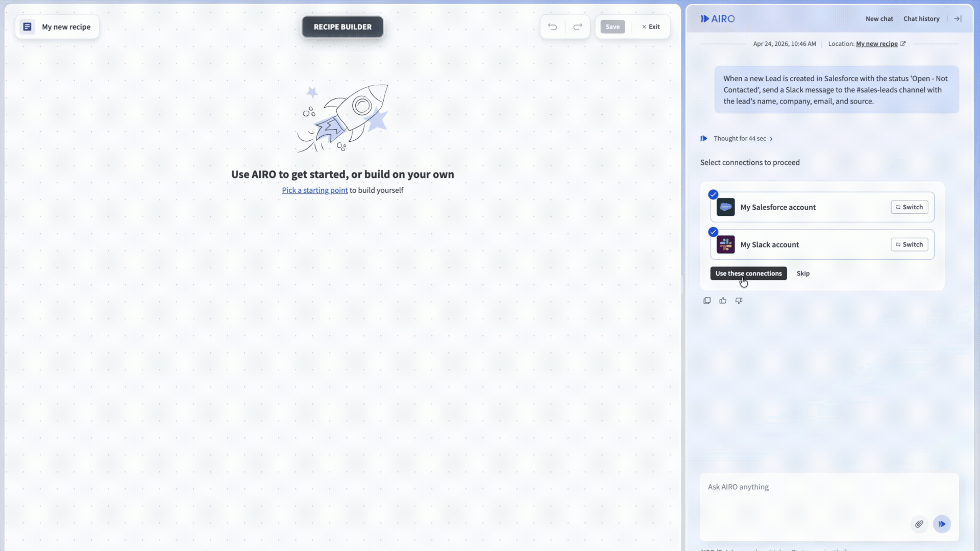The image size is (980, 551).
Task: Toggle the My Slack account checkmark
Action: click(x=713, y=232)
